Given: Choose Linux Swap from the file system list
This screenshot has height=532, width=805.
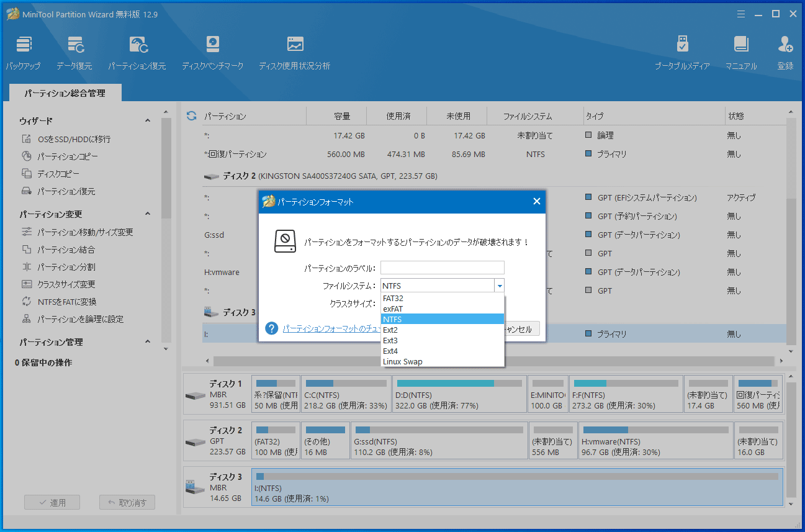Looking at the screenshot, I should (443, 361).
